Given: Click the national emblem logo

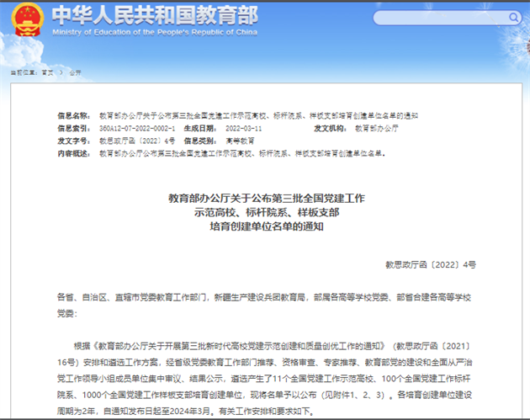Looking at the screenshot, I should 28,19.
